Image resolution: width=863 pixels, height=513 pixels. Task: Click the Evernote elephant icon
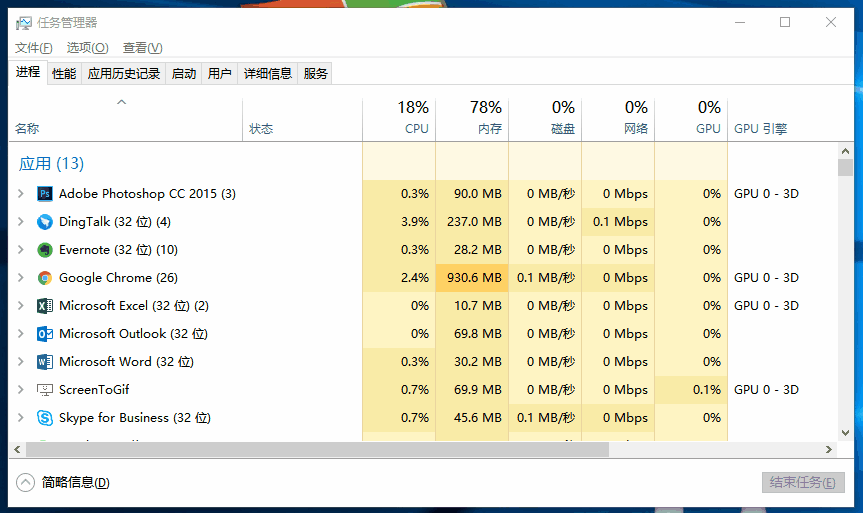click(45, 250)
